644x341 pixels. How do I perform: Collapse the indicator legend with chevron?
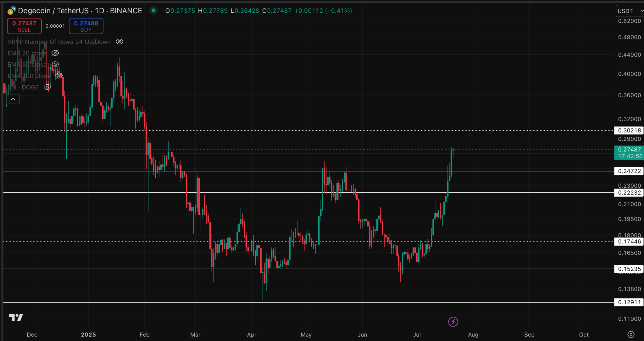[x=13, y=99]
